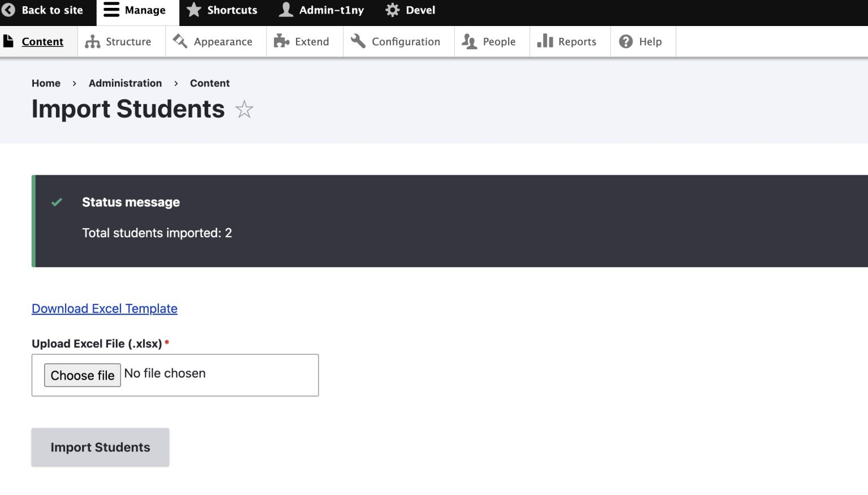Click the green status checkmark icon
868x495 pixels.
pyautogui.click(x=57, y=202)
